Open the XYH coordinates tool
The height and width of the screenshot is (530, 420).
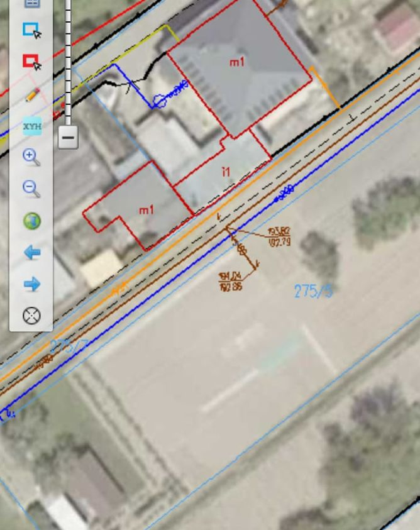(x=32, y=126)
